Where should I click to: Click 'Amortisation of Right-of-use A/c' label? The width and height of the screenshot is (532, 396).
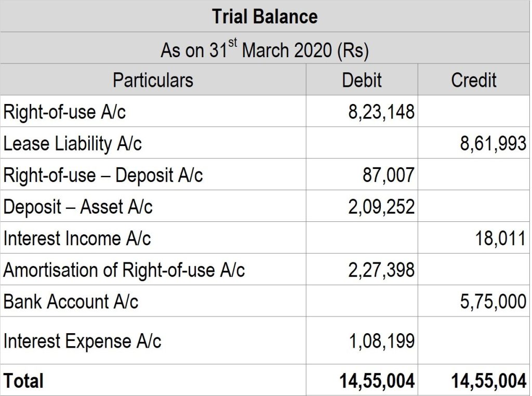pos(124,270)
